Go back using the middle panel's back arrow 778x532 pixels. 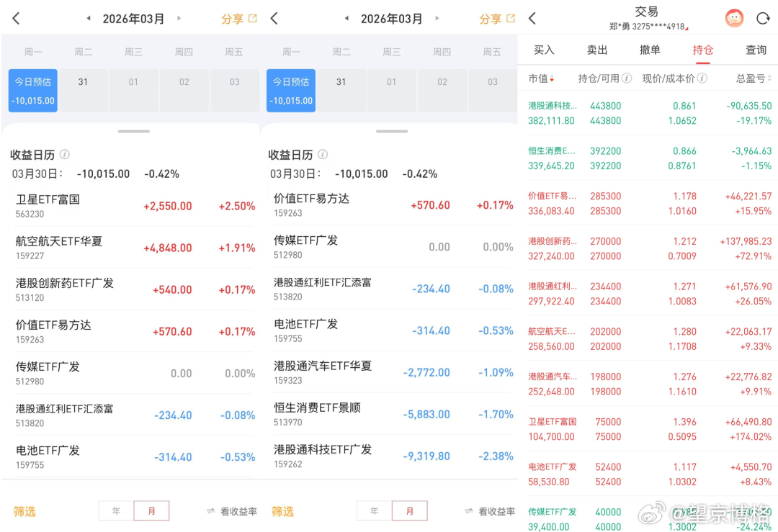(274, 19)
